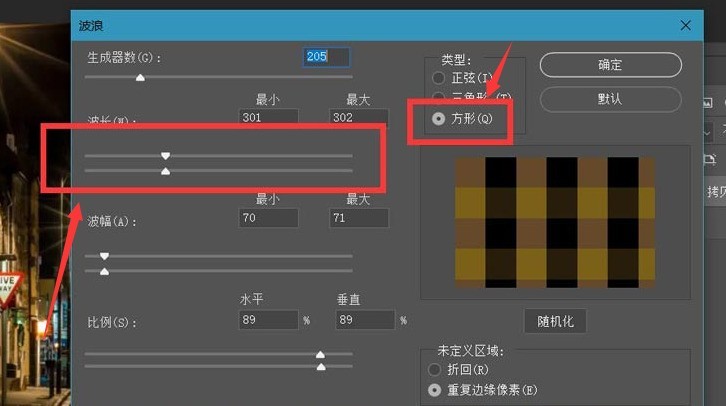Select the Sine (正弦) wave type

tap(437, 78)
